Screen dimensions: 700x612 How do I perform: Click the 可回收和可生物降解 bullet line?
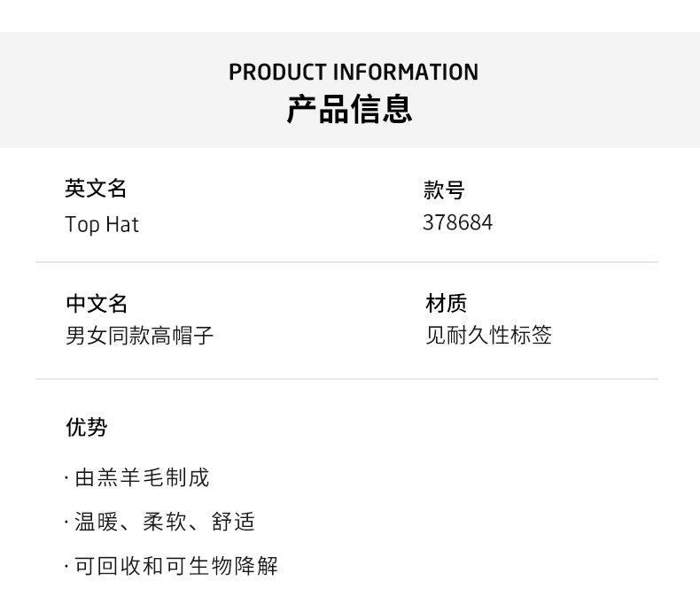175,567
